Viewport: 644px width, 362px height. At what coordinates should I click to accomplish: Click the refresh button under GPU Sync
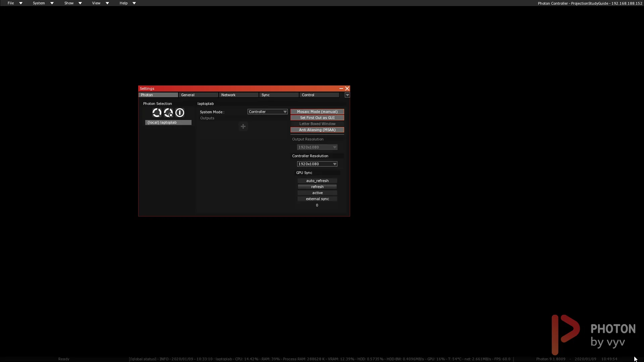[x=317, y=187]
